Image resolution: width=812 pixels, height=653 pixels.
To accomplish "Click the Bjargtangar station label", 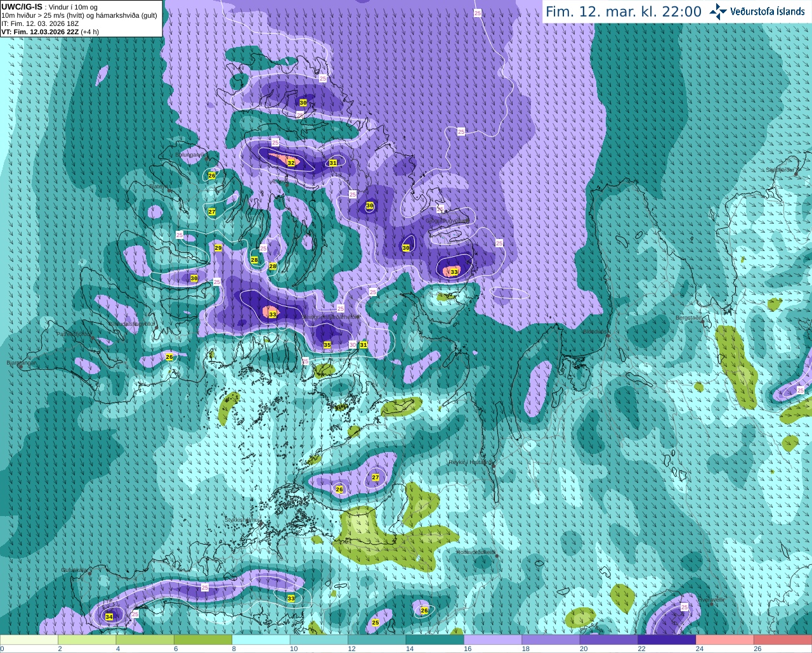I will [22, 363].
